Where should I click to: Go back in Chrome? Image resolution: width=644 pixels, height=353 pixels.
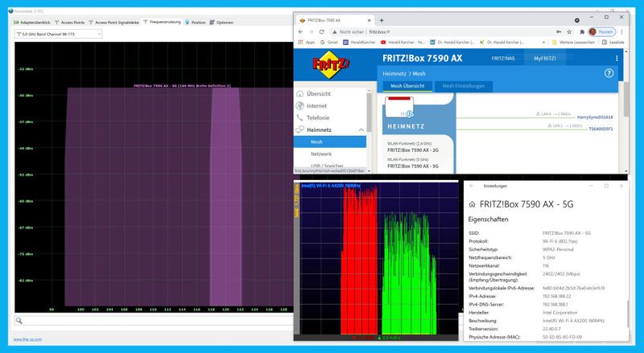[300, 31]
